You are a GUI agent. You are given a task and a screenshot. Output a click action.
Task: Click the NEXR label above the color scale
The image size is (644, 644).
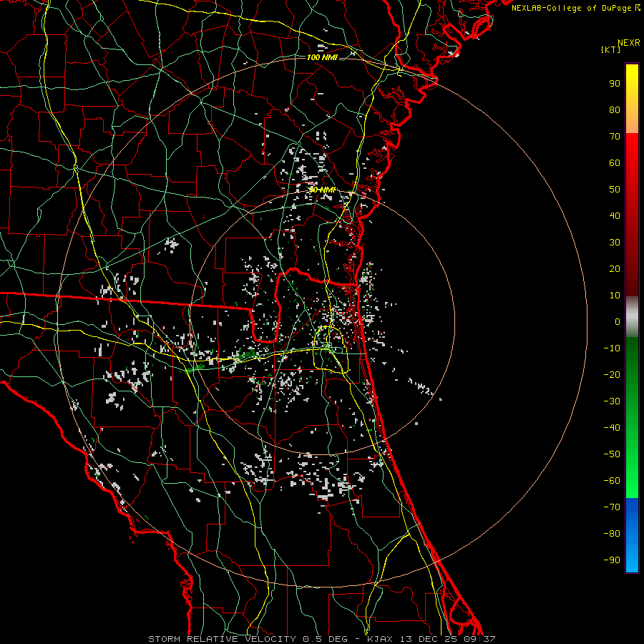pos(628,43)
